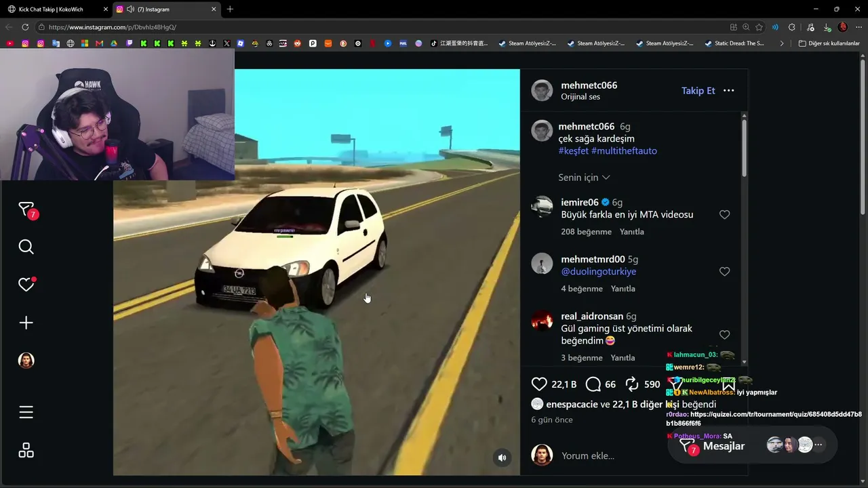The image size is (868, 488).
Task: Open the #multitheftauto hashtag link
Action: click(x=624, y=151)
